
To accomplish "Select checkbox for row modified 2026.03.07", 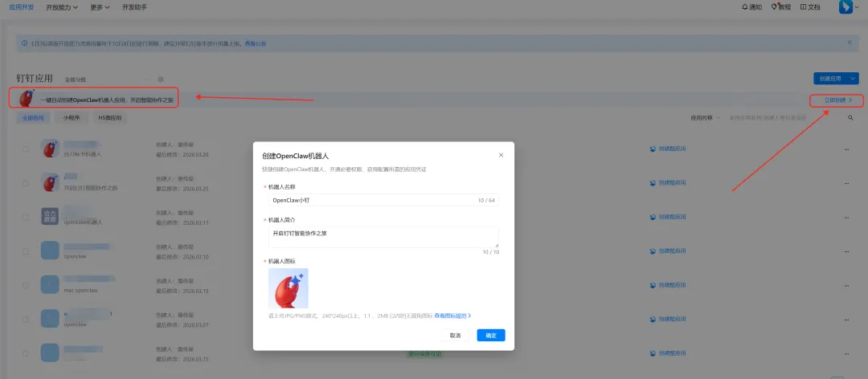I will click(x=26, y=320).
